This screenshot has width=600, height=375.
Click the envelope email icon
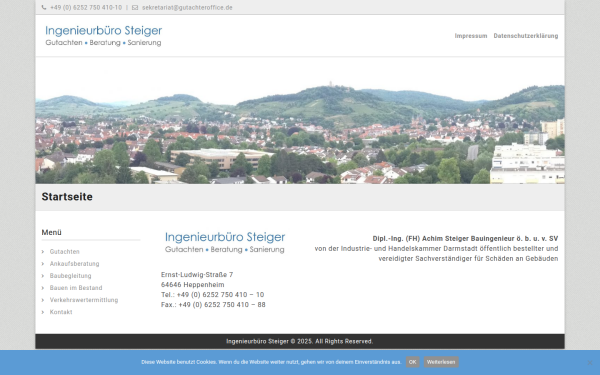point(135,7)
